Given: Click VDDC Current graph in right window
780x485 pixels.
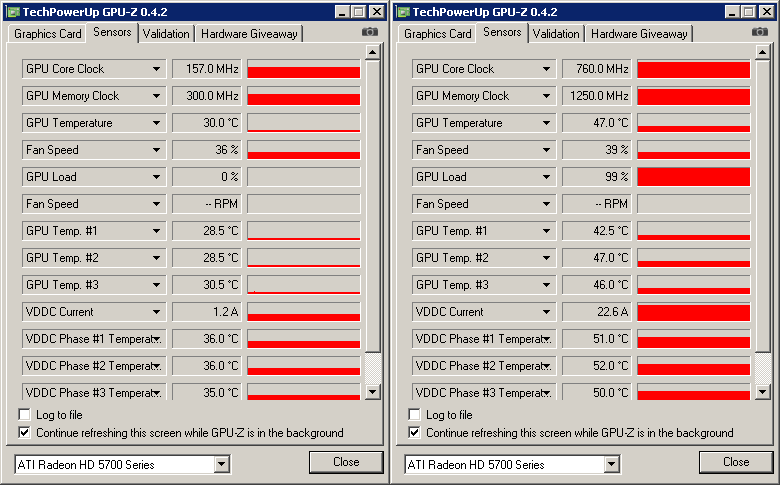Looking at the screenshot, I should [694, 312].
